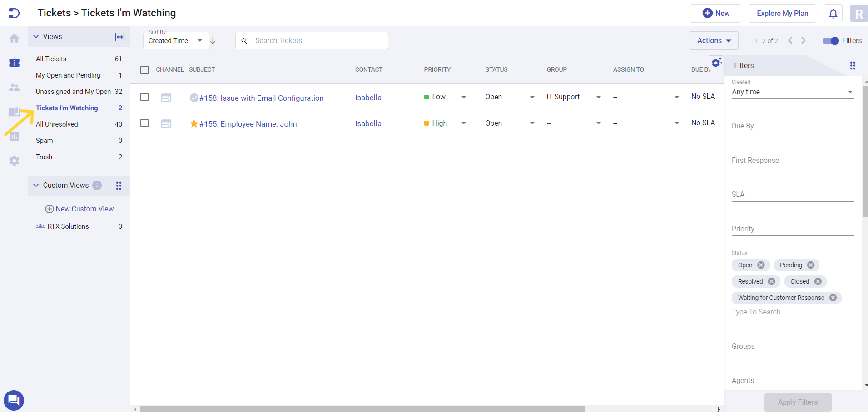Open the Tickets I'm Watching view
The height and width of the screenshot is (412, 868).
(67, 108)
